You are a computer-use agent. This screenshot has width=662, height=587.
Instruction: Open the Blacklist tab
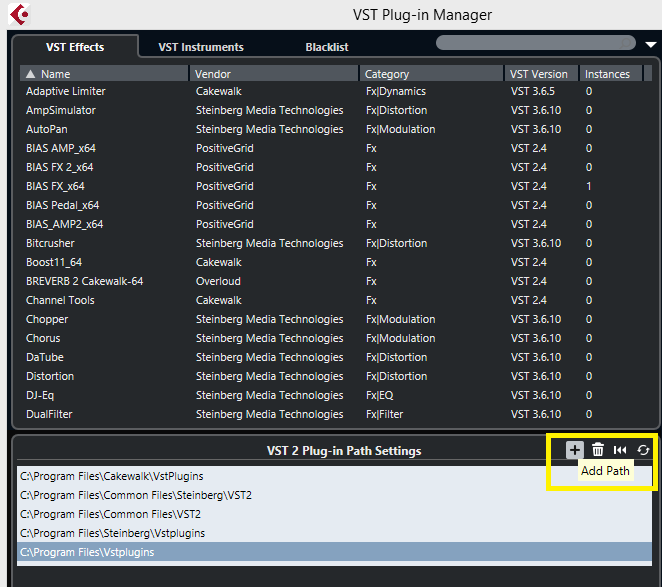327,47
